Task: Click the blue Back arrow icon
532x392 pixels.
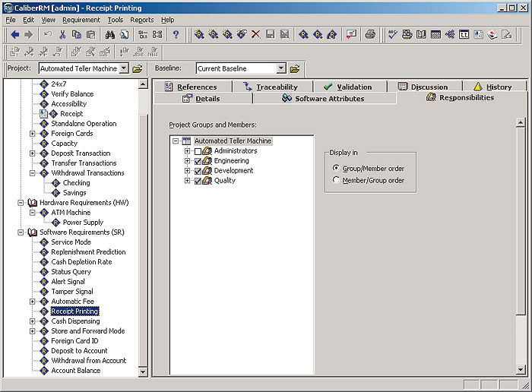Action: click(x=15, y=34)
